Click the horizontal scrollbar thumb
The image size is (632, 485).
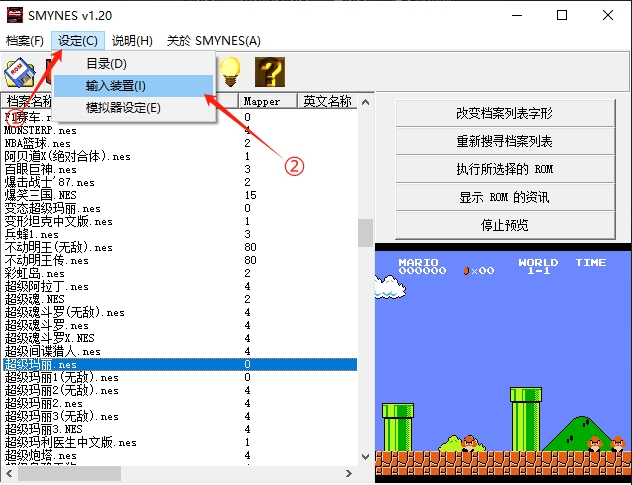(69, 473)
